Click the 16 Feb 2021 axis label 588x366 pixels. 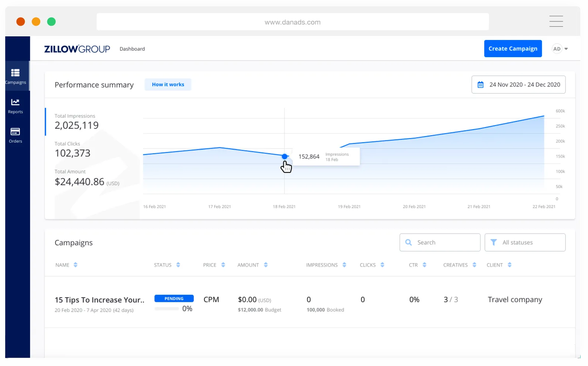click(x=154, y=206)
